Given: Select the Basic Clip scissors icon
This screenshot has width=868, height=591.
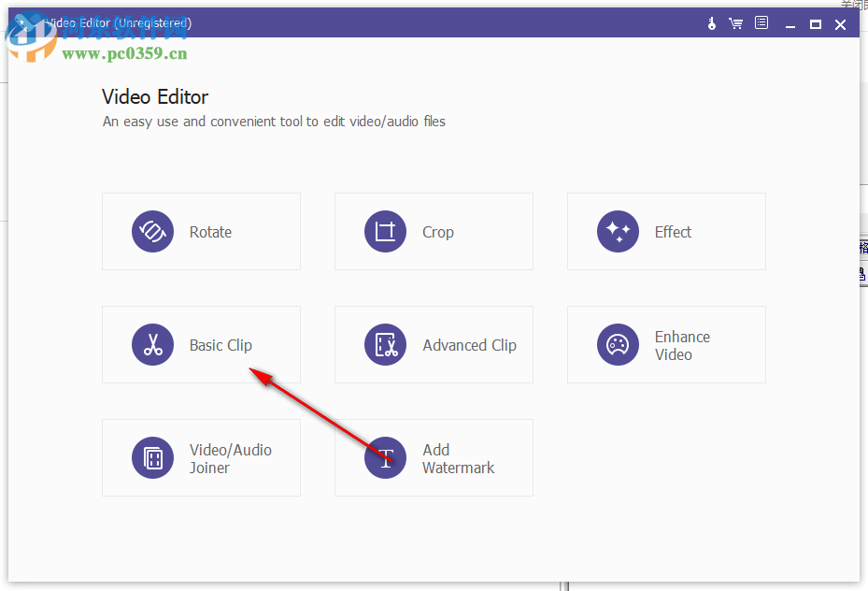Looking at the screenshot, I should point(152,344).
